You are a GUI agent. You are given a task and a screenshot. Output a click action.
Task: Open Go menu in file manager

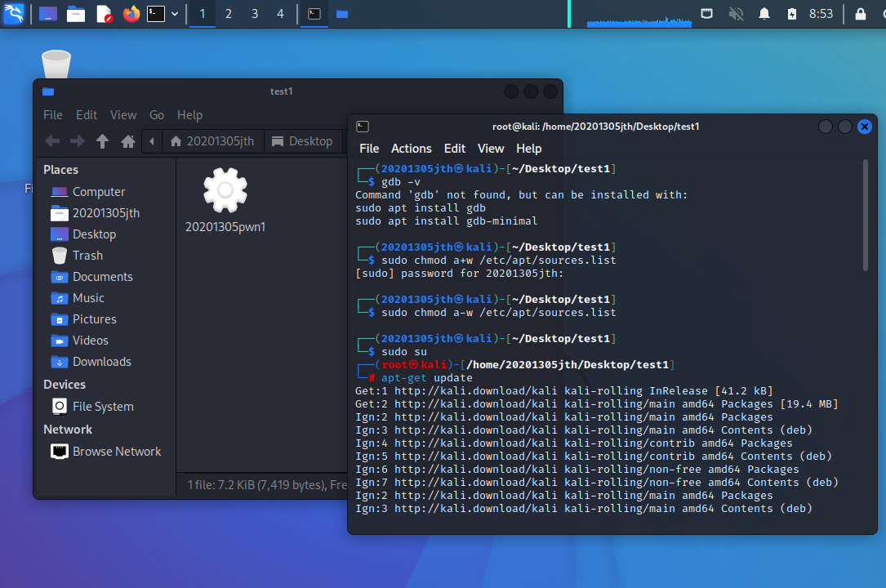[157, 114]
